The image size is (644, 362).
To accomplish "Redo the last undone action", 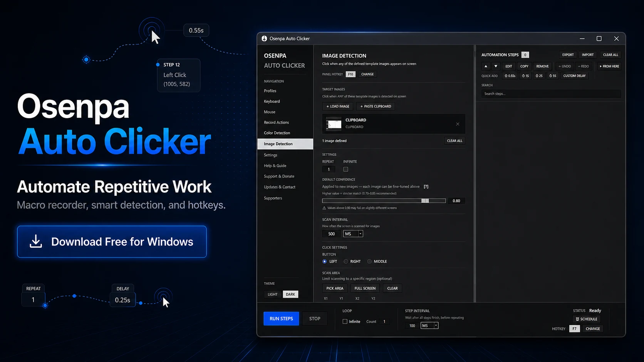I will point(584,66).
